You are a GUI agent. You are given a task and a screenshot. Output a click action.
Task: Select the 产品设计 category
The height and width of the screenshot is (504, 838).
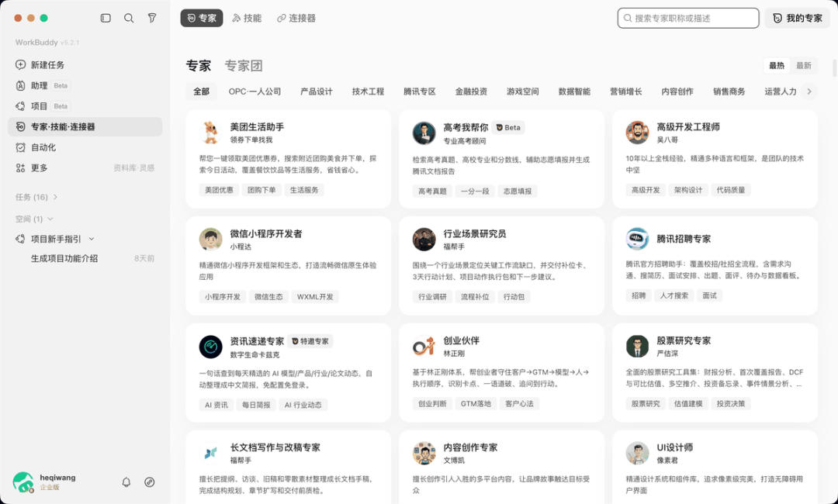click(x=317, y=91)
